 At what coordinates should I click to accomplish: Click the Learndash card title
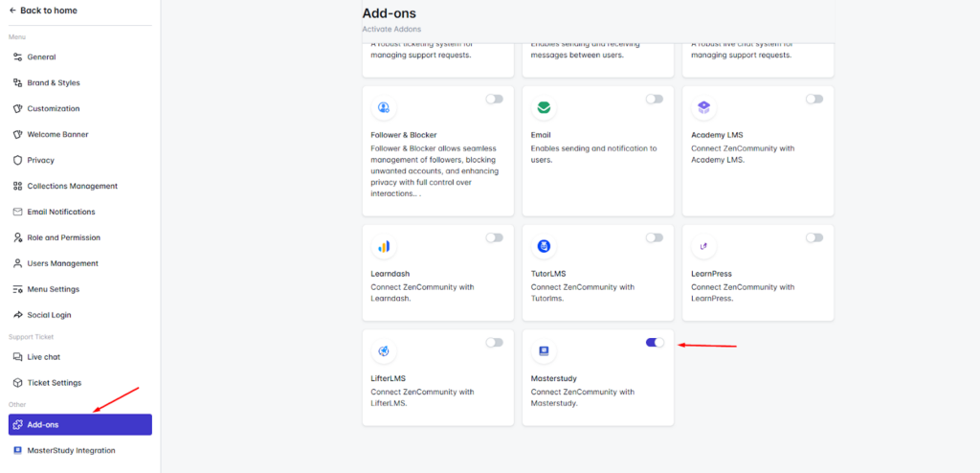pos(390,274)
